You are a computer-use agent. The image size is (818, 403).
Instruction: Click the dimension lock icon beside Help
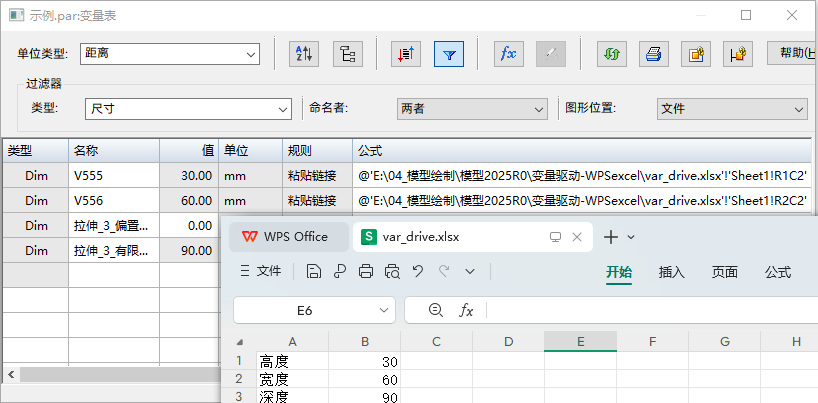tap(738, 53)
